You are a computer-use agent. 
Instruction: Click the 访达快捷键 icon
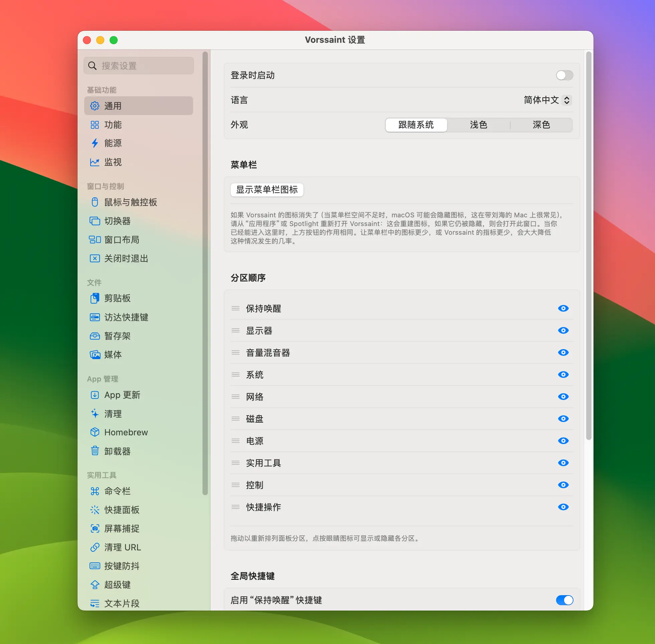pos(95,317)
